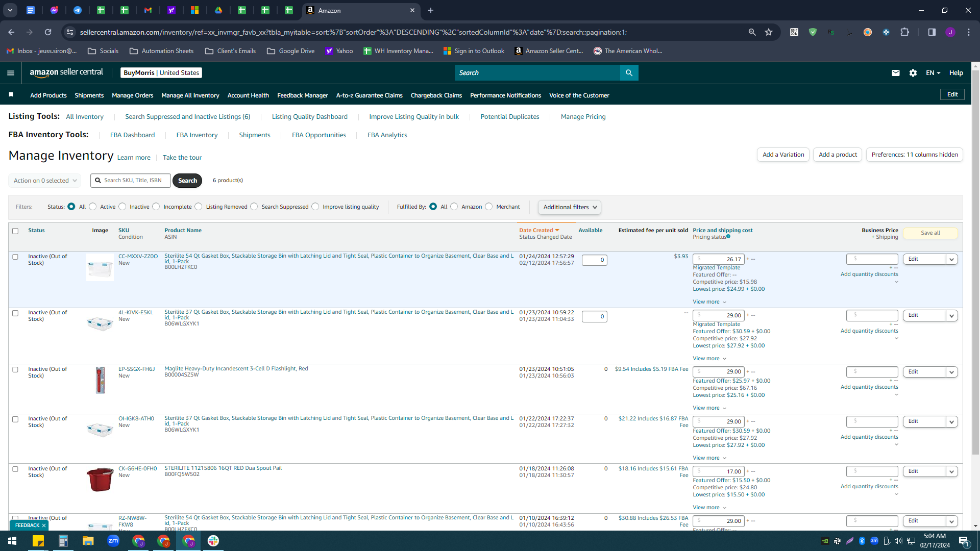Open the Action on 0 selected dropdown
The image size is (980, 551).
44,181
